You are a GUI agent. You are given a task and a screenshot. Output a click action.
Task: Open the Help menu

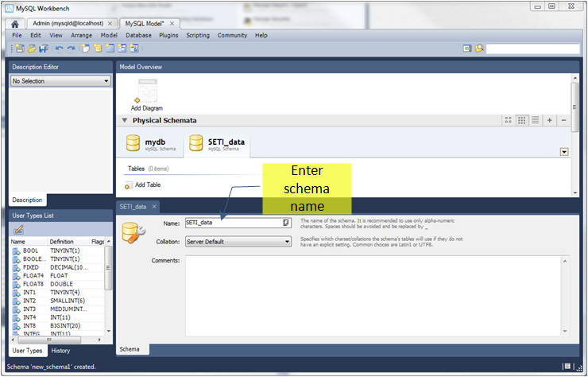click(x=261, y=35)
